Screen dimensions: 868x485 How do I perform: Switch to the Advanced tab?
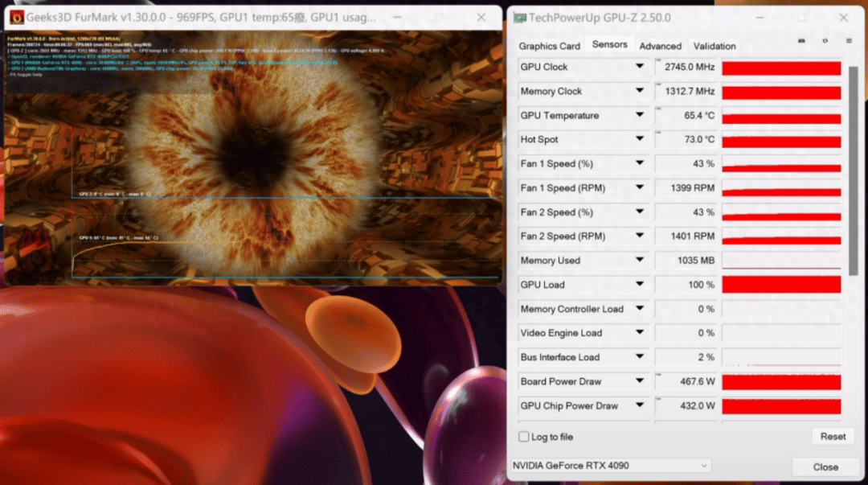661,46
